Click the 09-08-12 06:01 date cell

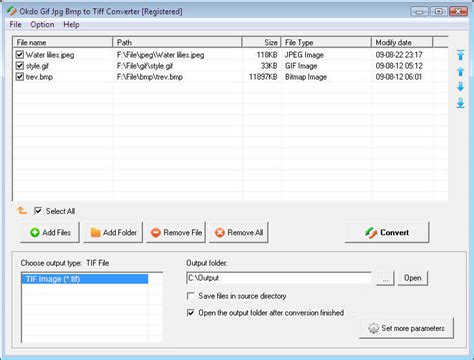pos(399,77)
